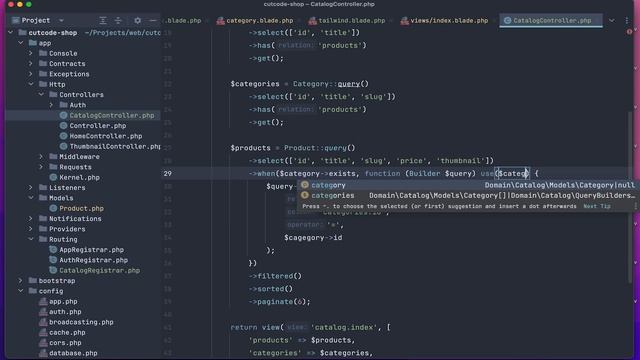Screen dimensions: 640x360
Task: Place cursor on '->paginate(6);' line
Action: [x=280, y=302]
